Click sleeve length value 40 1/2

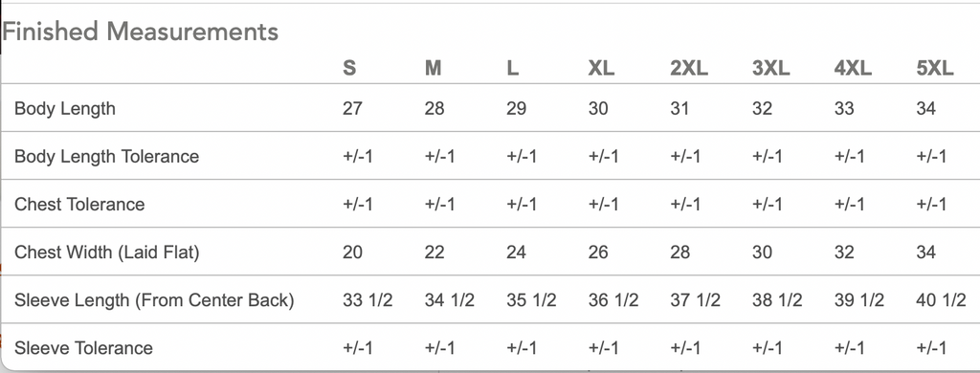click(942, 300)
